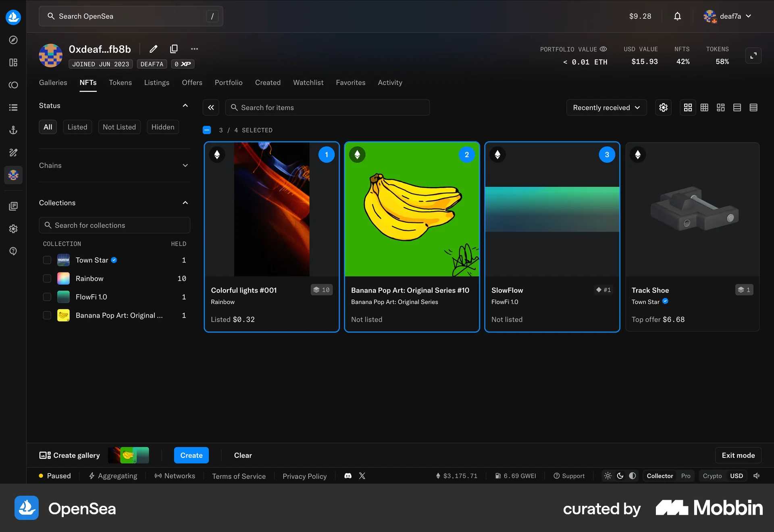Check the Rainbow collection checkbox
Viewport: 774px width, 532px height.
tap(47, 278)
